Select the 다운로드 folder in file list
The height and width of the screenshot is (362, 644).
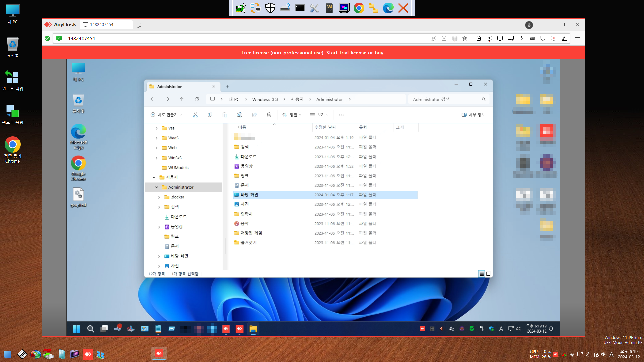[x=325, y=157]
